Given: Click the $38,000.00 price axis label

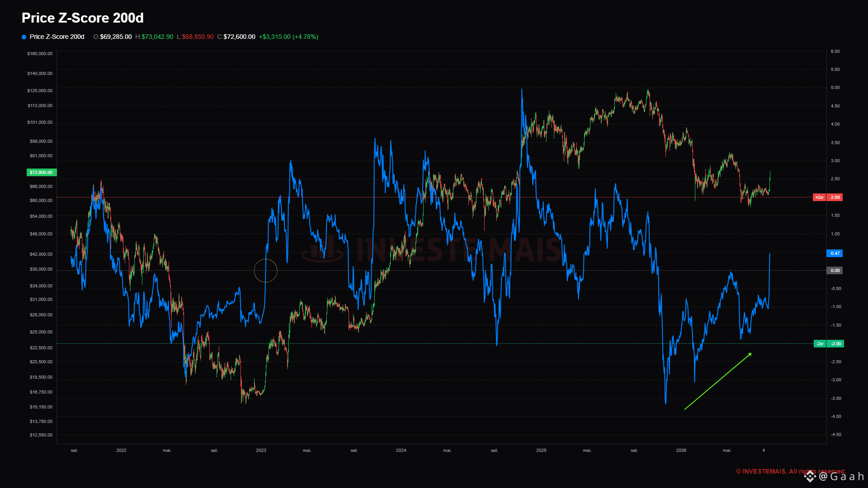Looking at the screenshot, I should pyautogui.click(x=41, y=269).
